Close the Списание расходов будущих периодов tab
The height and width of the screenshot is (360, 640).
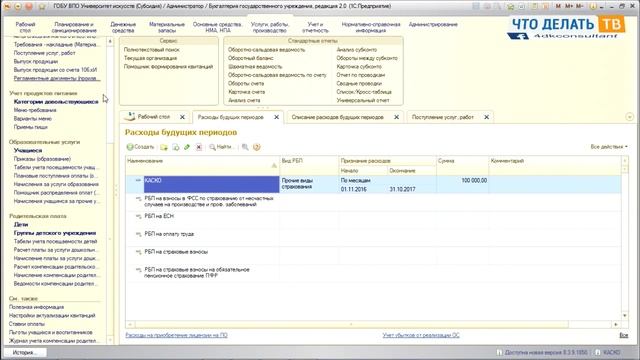pyautogui.click(x=396, y=117)
